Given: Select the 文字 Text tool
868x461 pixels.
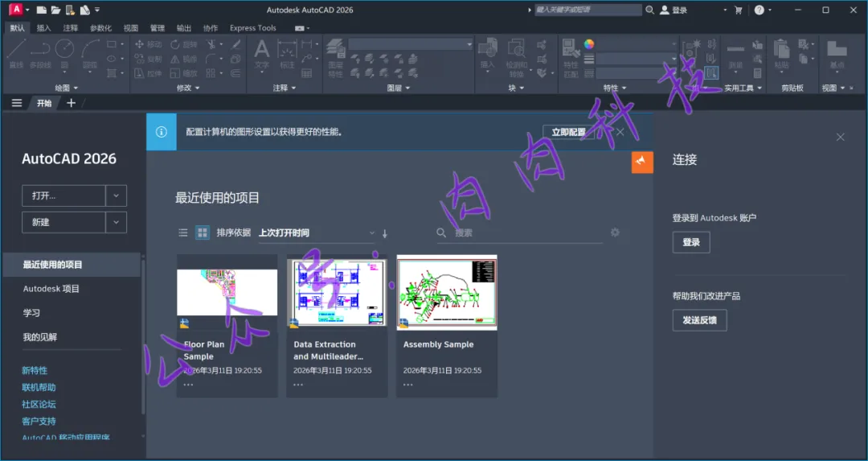Looking at the screenshot, I should coord(262,56).
